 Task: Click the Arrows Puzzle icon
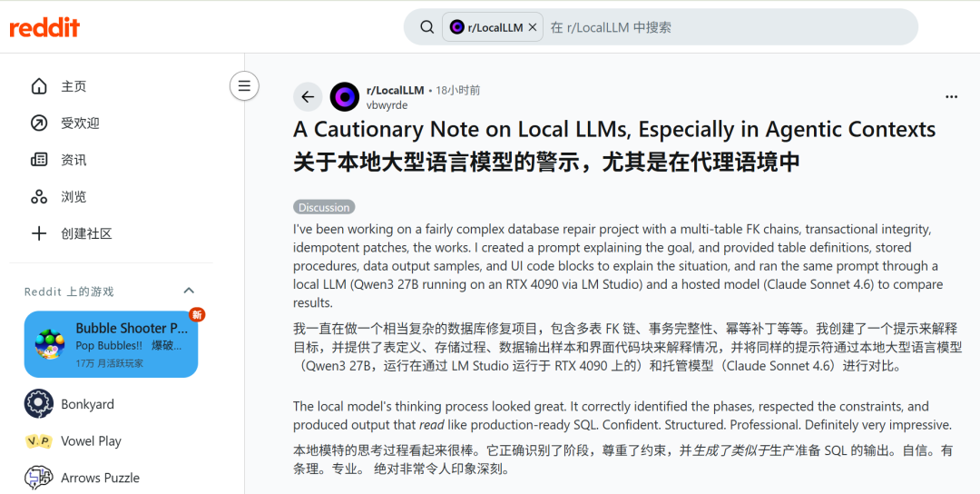[x=39, y=478]
